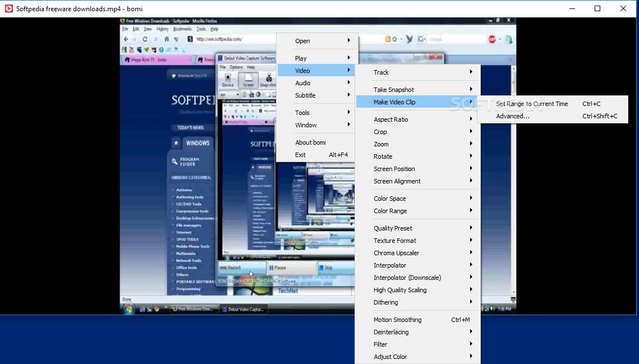Expand arrow next to Filter
Screen dimensions: 639x364
pos(471,344)
